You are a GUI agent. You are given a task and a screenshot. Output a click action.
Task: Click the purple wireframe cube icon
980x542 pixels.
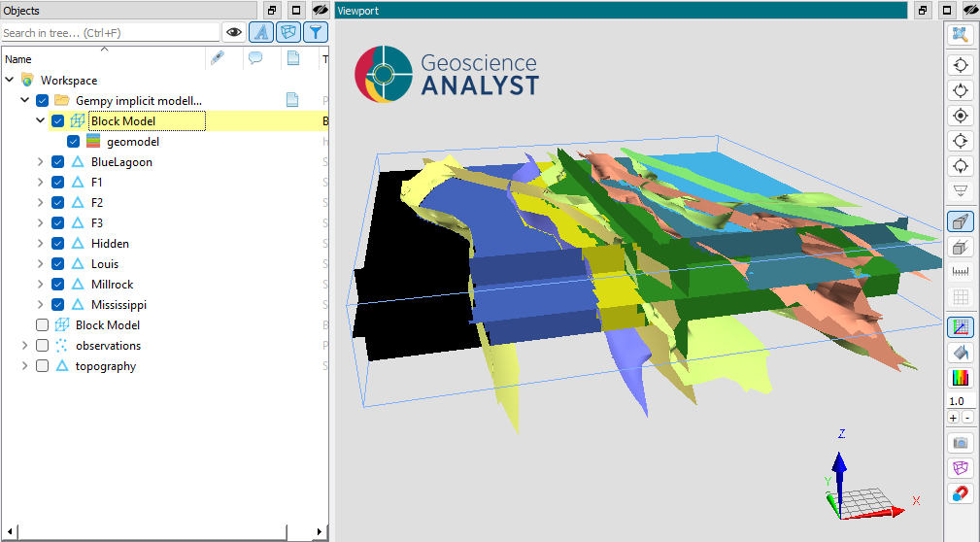pos(961,468)
